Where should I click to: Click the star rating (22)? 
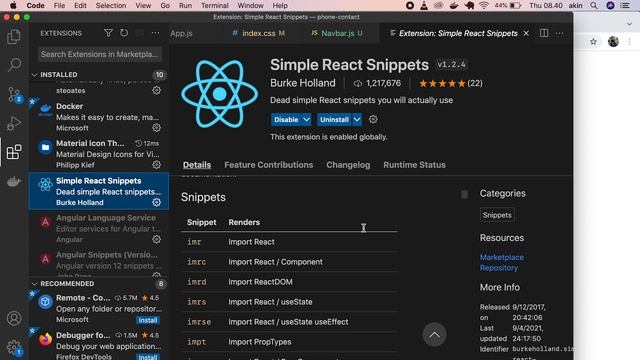coord(451,83)
